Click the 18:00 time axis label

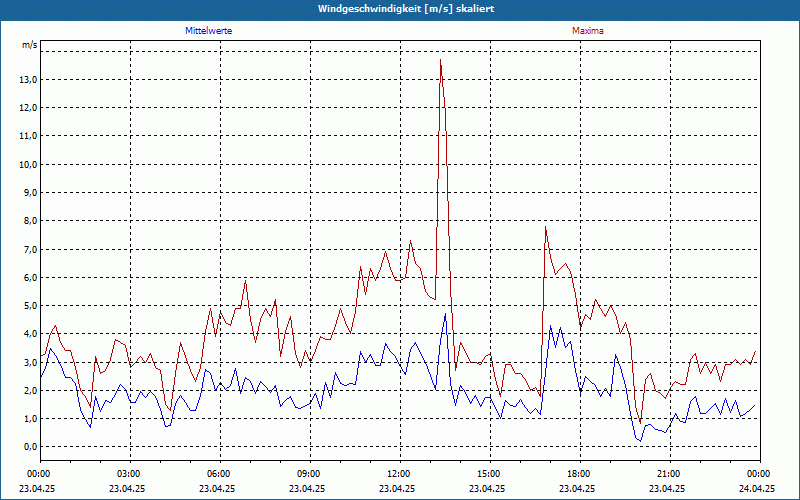click(580, 474)
